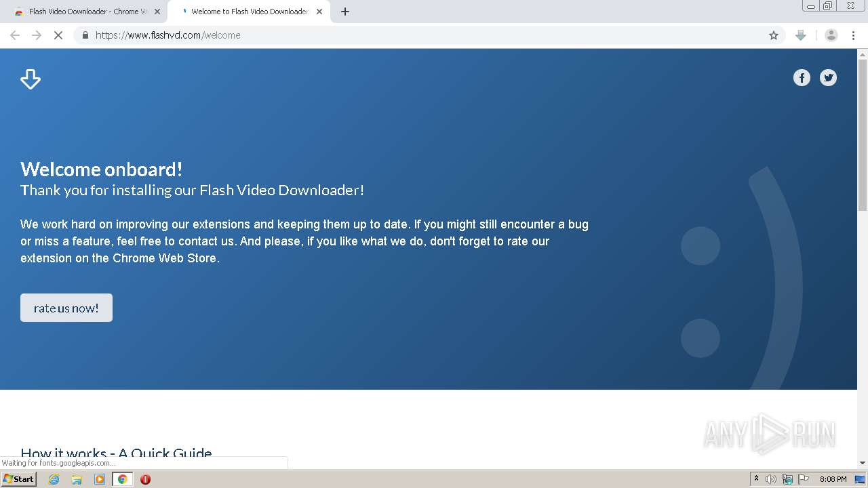Bookmark this page with the star
868x488 pixels.
(x=773, y=35)
